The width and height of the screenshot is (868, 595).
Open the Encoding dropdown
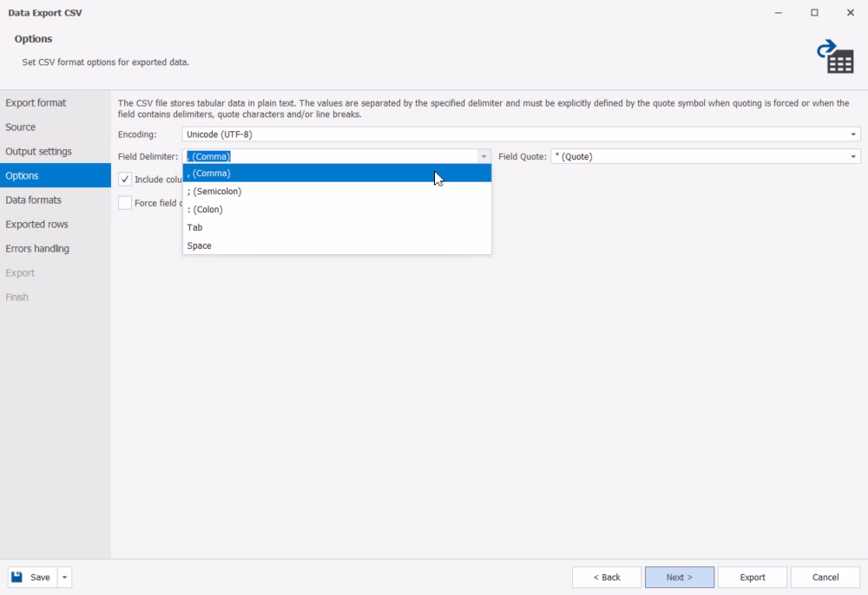853,134
